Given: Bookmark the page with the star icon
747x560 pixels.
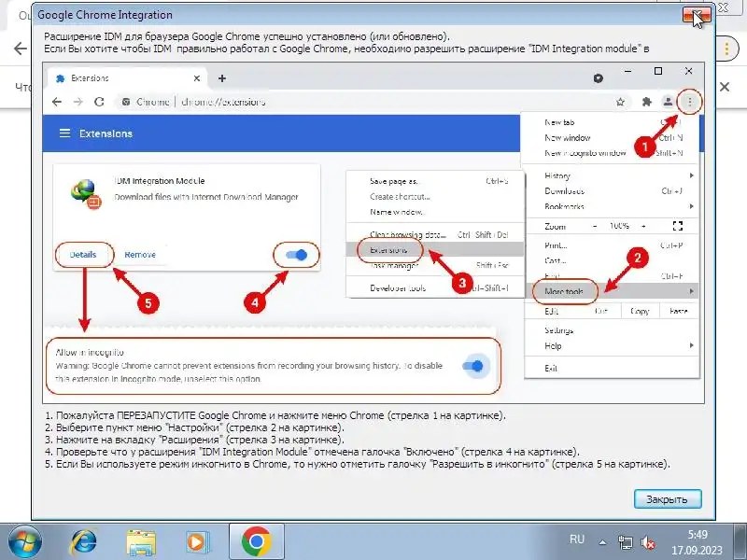Looking at the screenshot, I should (x=620, y=102).
